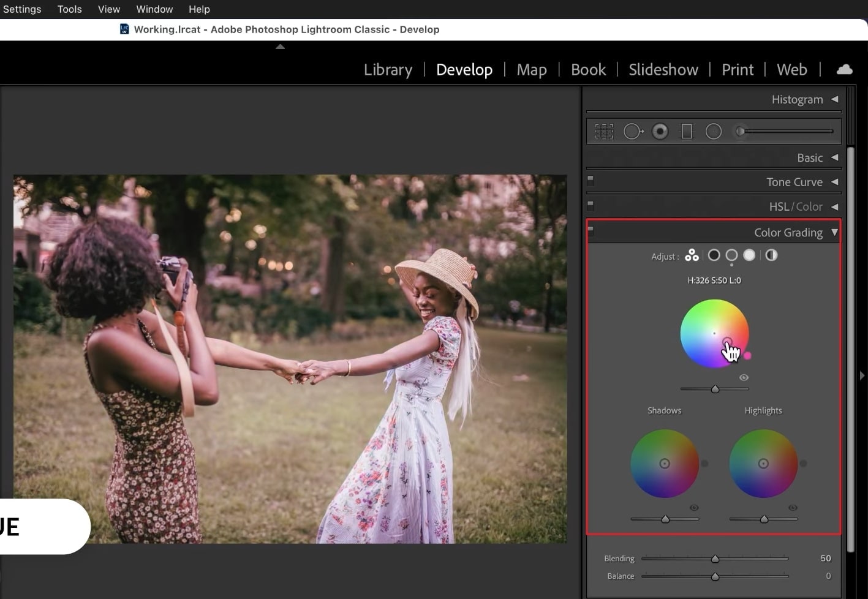The image size is (868, 599).
Task: Select the Crop Overlay tool
Action: (x=603, y=130)
